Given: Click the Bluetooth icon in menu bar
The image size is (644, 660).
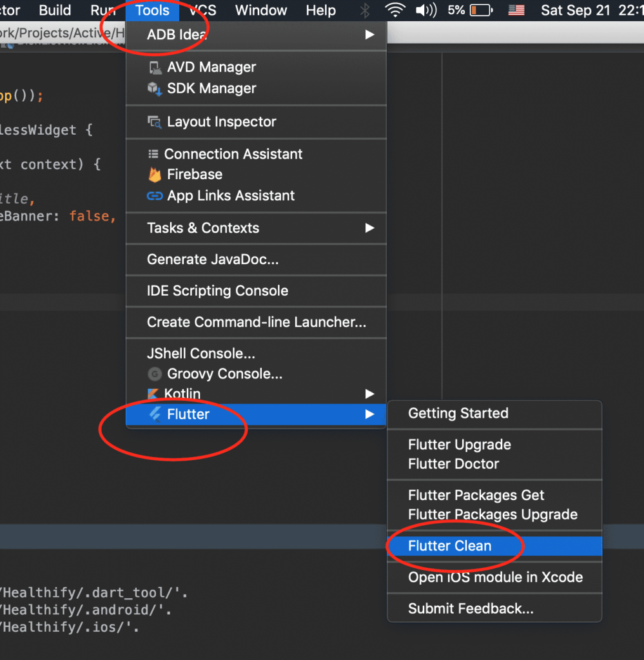Looking at the screenshot, I should click(365, 10).
